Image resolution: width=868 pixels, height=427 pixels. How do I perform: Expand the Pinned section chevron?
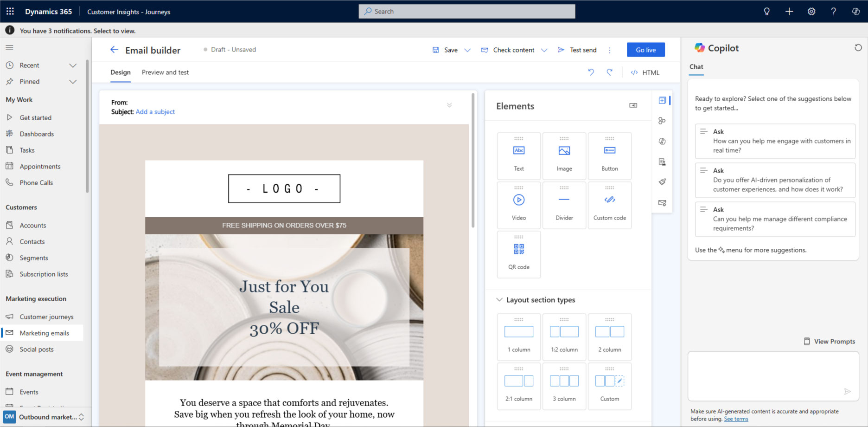(x=73, y=82)
